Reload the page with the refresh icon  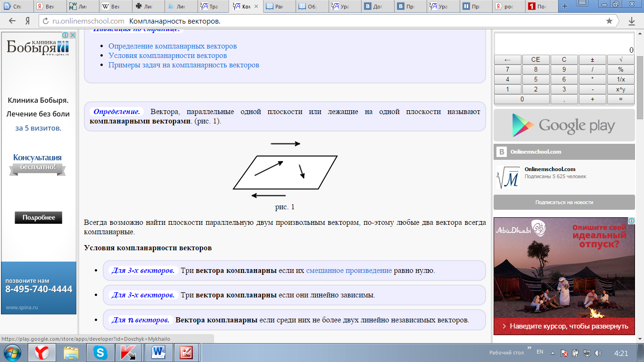(x=46, y=21)
